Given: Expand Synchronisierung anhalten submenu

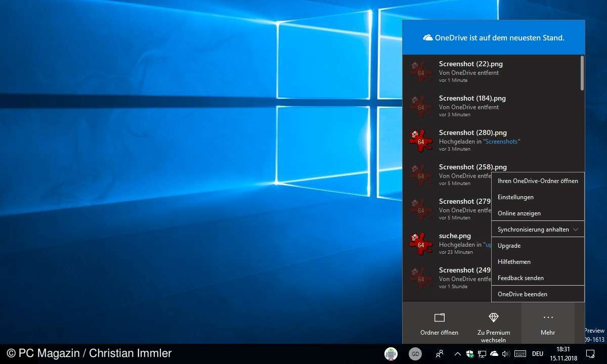Looking at the screenshot, I should click(538, 230).
